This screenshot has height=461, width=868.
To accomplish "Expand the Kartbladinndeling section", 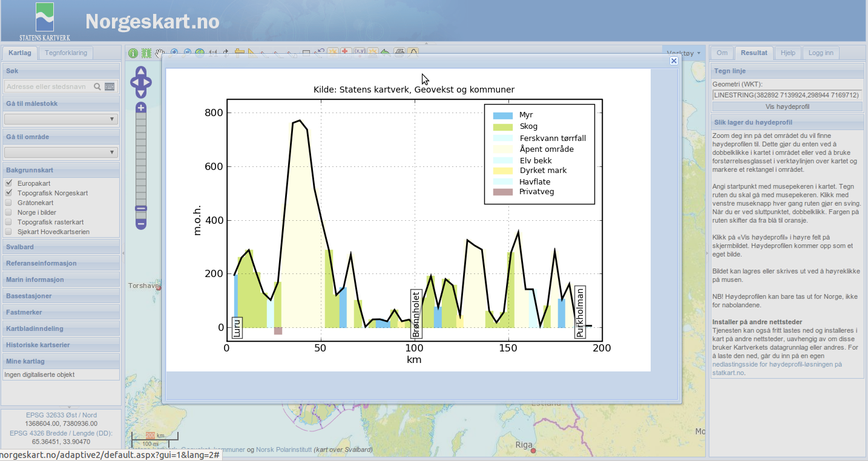I will [x=61, y=329].
